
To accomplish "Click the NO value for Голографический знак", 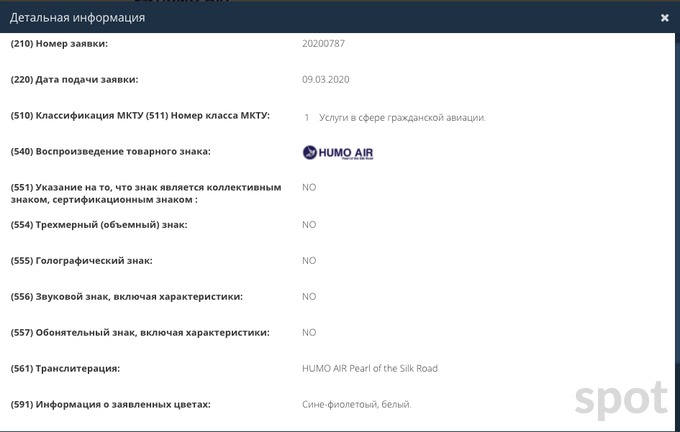I will click(x=309, y=261).
